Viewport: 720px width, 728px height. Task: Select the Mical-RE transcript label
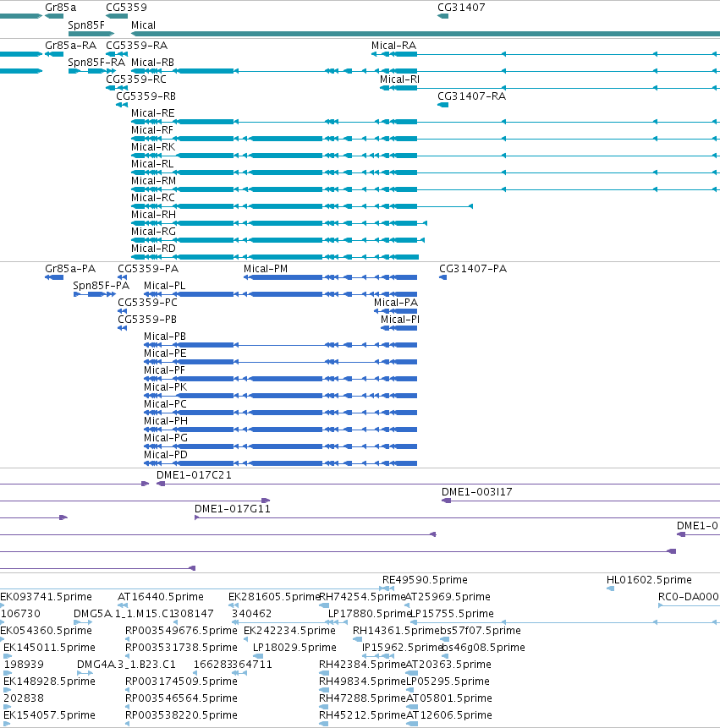pyautogui.click(x=153, y=113)
